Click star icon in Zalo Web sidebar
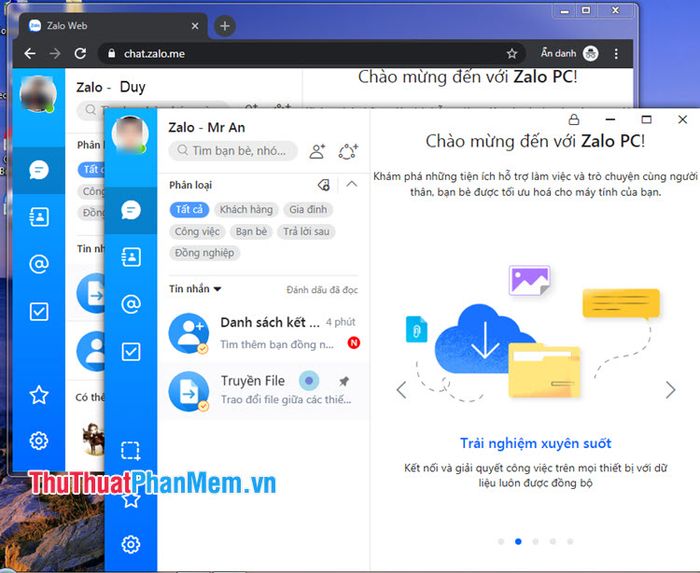The height and width of the screenshot is (573, 700). click(x=39, y=395)
